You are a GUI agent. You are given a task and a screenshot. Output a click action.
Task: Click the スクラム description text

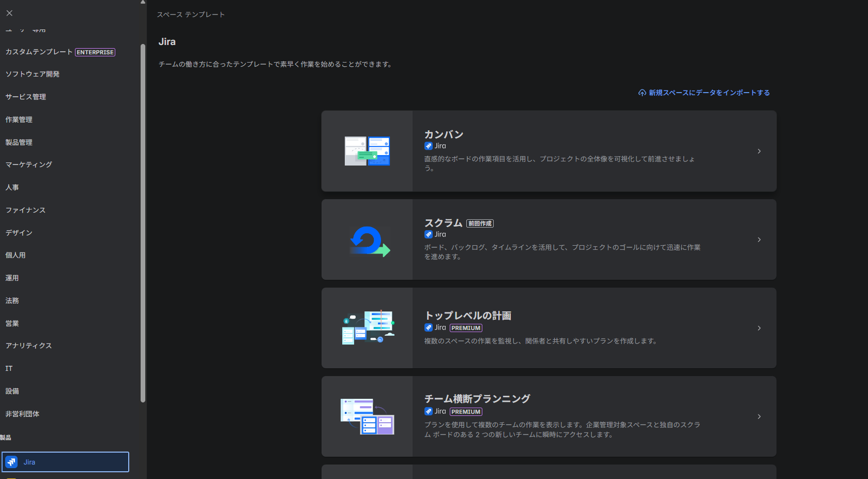[562, 252]
